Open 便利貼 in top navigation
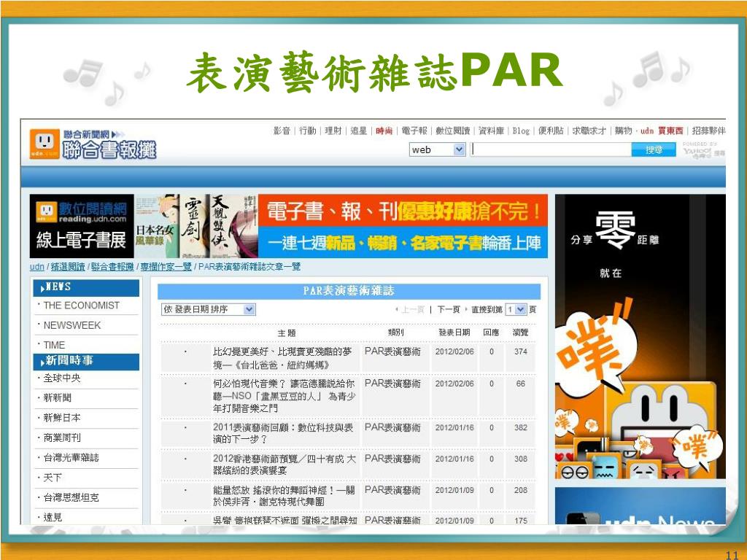The image size is (747, 560). point(551,131)
